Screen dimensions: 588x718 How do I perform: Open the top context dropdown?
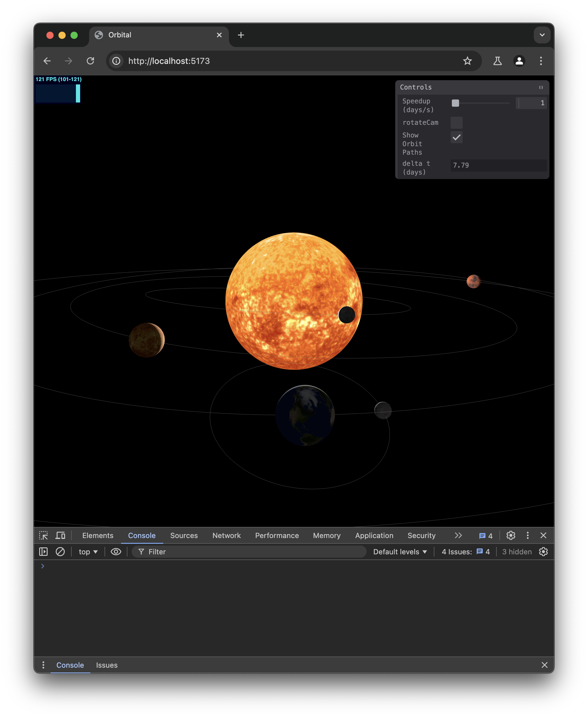click(x=88, y=552)
